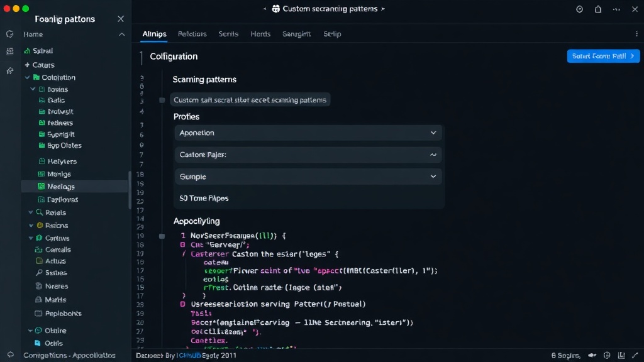Collapse the Contews section
Image resolution: width=644 pixels, height=362 pixels.
pos(31,238)
